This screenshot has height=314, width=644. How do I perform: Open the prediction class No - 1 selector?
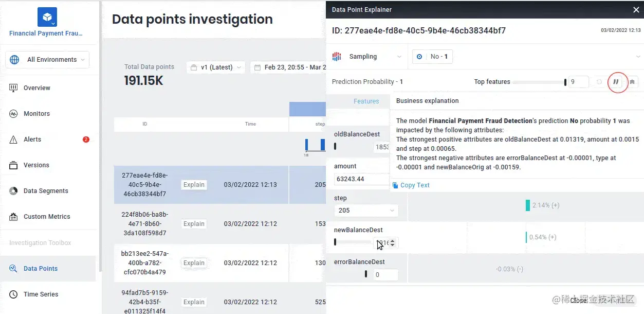432,57
